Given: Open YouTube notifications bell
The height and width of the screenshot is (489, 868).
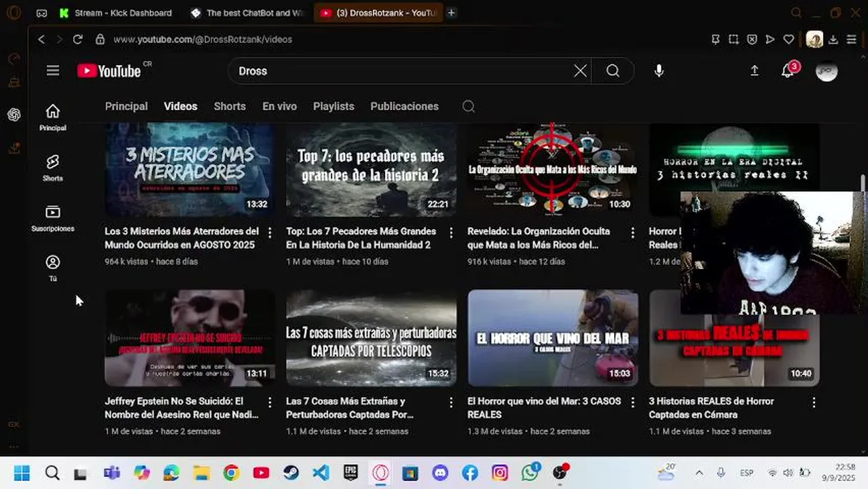Looking at the screenshot, I should (788, 71).
